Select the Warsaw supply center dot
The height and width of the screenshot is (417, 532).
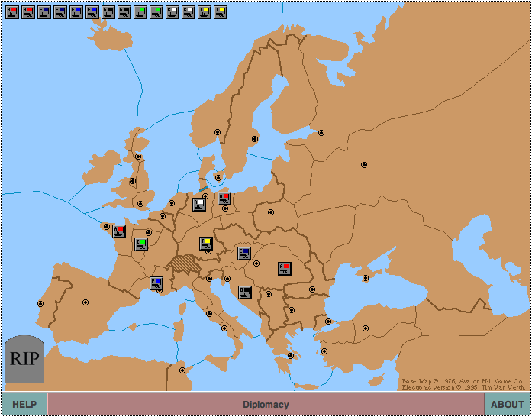coord(271,212)
